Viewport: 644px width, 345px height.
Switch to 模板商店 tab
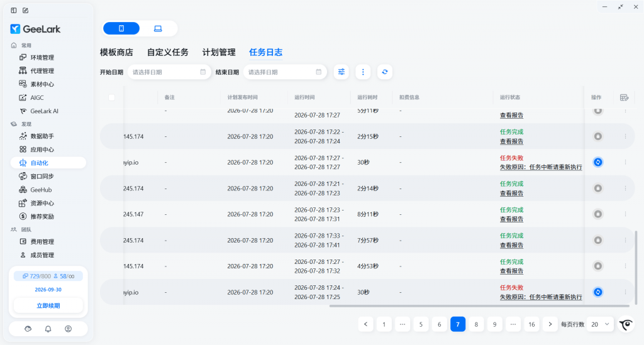(116, 52)
